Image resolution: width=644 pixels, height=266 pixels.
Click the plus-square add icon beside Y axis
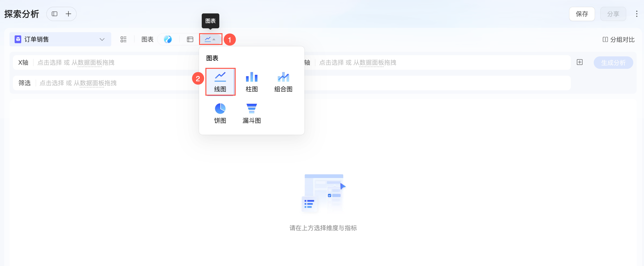(580, 62)
